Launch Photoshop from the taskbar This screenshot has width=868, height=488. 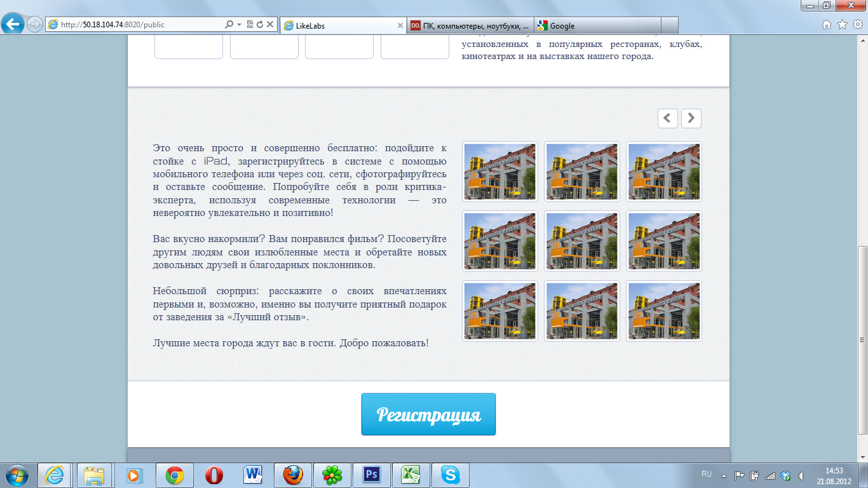pyautogui.click(x=370, y=475)
